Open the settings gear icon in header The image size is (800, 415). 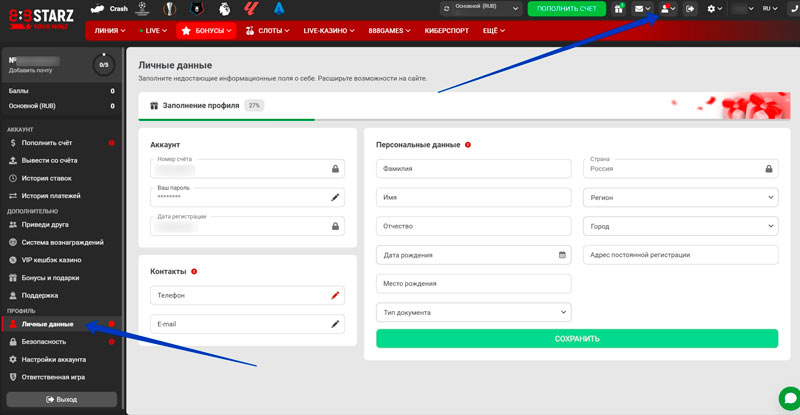pos(713,9)
